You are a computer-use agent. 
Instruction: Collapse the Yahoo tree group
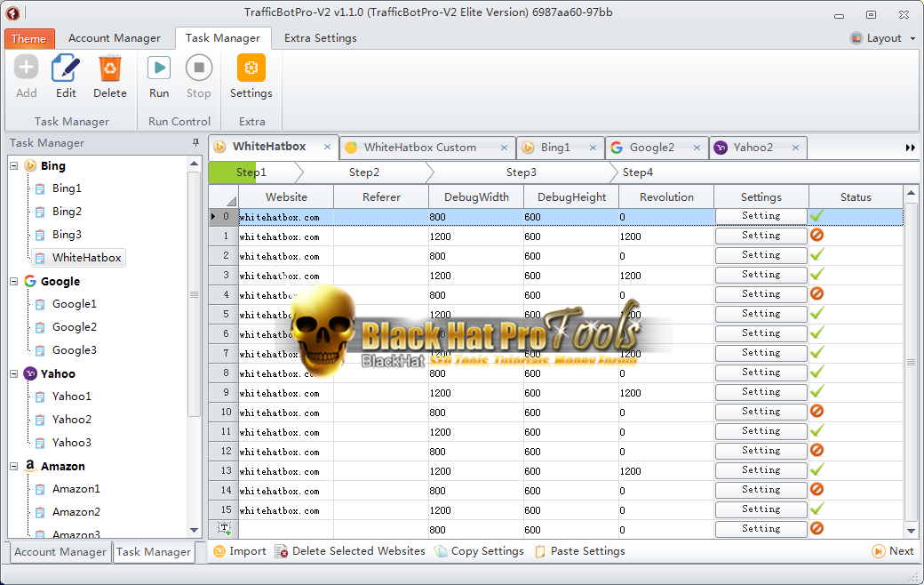click(14, 373)
